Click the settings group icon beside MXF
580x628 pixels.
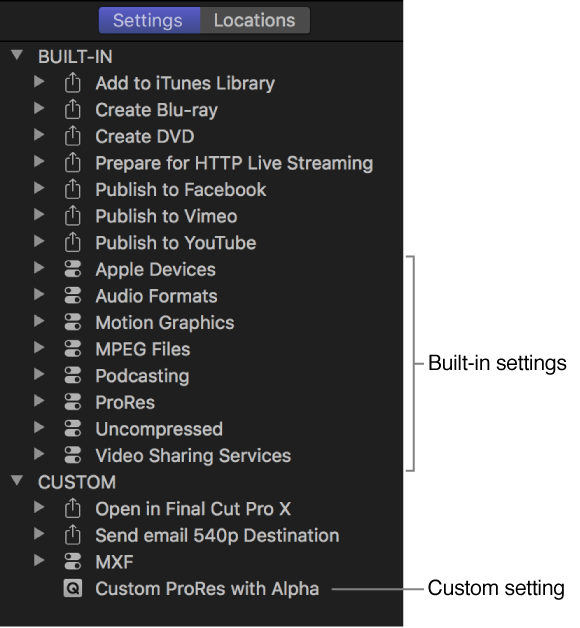(73, 561)
